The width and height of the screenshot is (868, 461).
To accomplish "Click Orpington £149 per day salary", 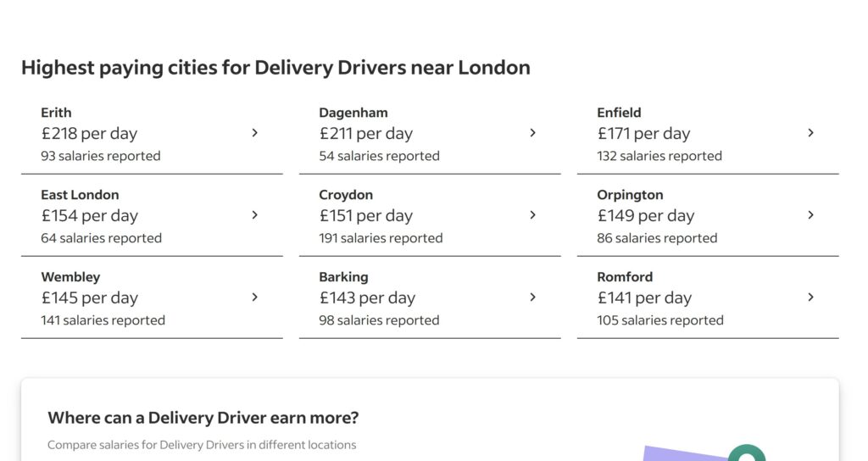I will coord(645,216).
